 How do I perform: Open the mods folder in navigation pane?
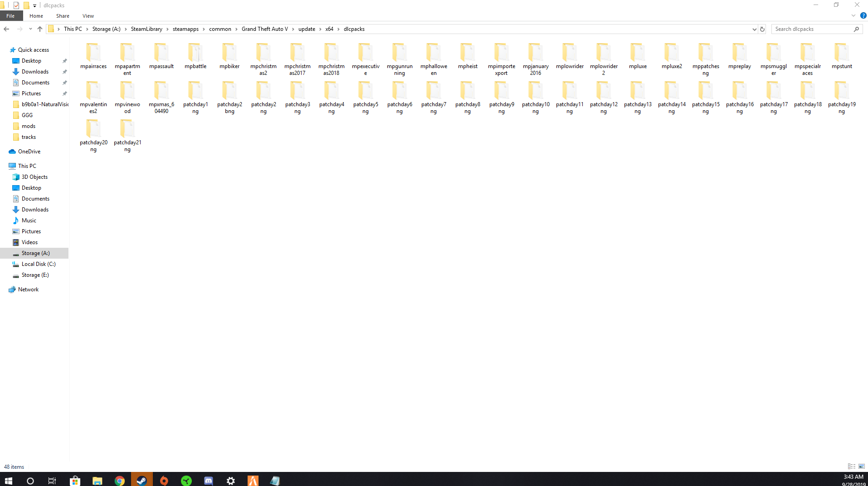(29, 126)
